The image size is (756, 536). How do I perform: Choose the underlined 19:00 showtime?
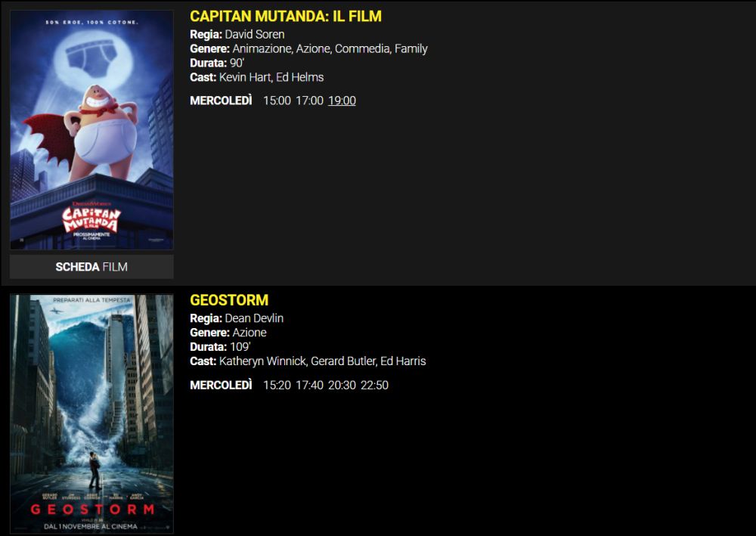[x=342, y=101]
